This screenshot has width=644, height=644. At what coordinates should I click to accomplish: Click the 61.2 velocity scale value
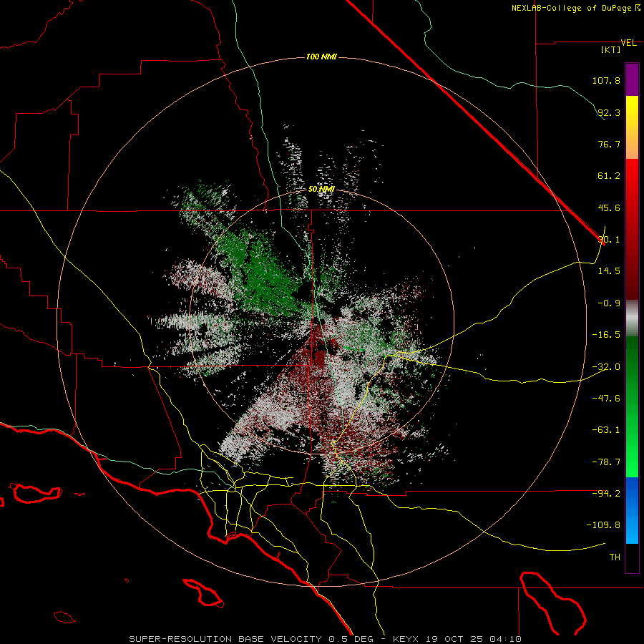click(x=609, y=176)
